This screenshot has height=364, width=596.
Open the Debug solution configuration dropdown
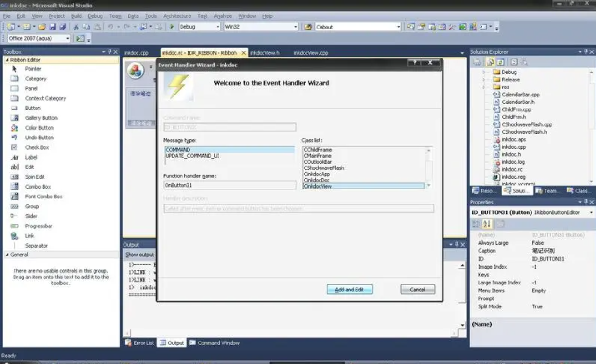coord(218,27)
